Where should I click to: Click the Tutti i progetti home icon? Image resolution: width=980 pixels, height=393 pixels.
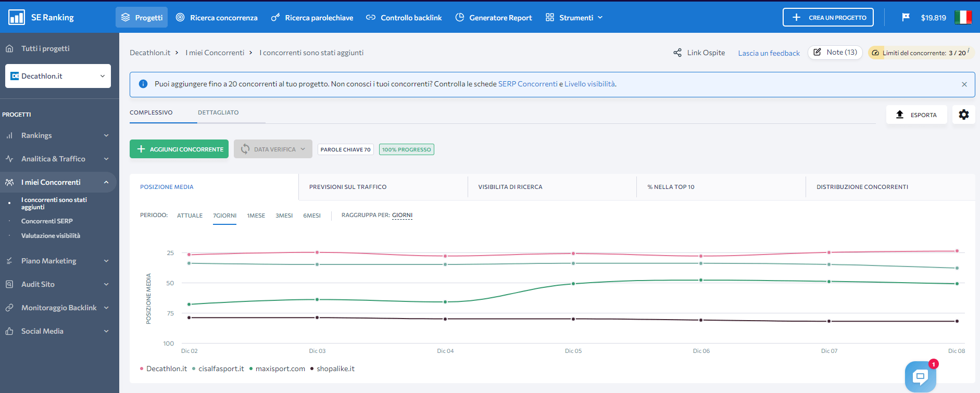point(9,48)
